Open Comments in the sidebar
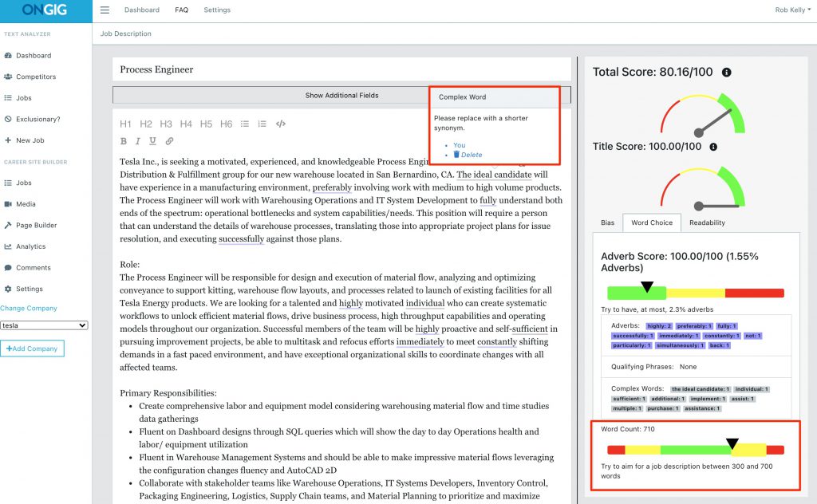The width and height of the screenshot is (817, 504). (x=27, y=268)
